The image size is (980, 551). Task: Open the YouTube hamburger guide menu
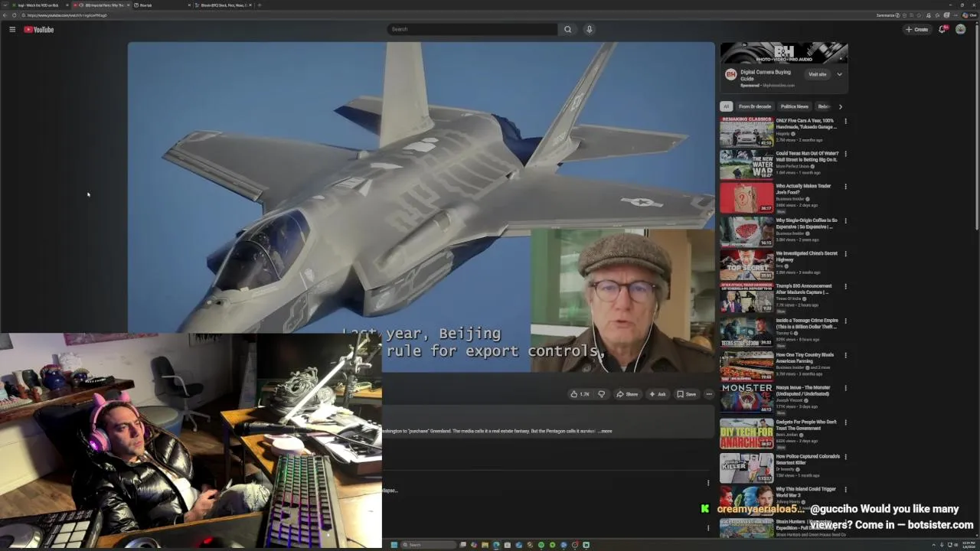click(12, 29)
